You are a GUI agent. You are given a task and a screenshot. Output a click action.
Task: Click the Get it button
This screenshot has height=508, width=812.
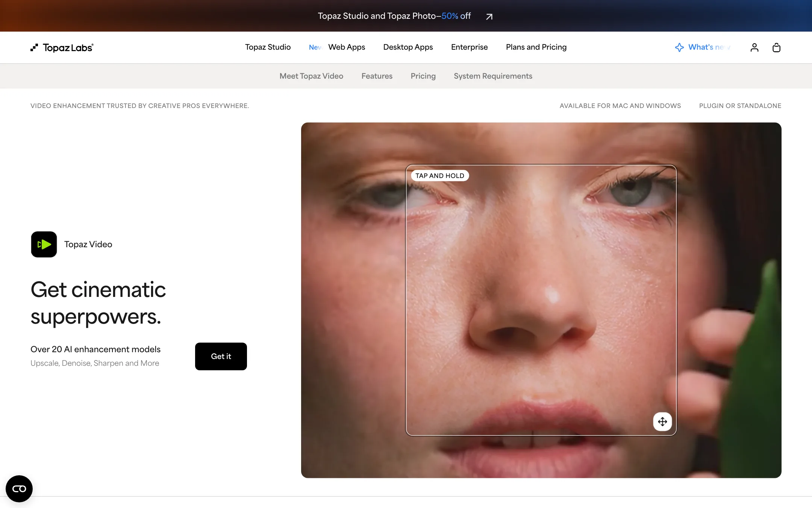pos(221,356)
